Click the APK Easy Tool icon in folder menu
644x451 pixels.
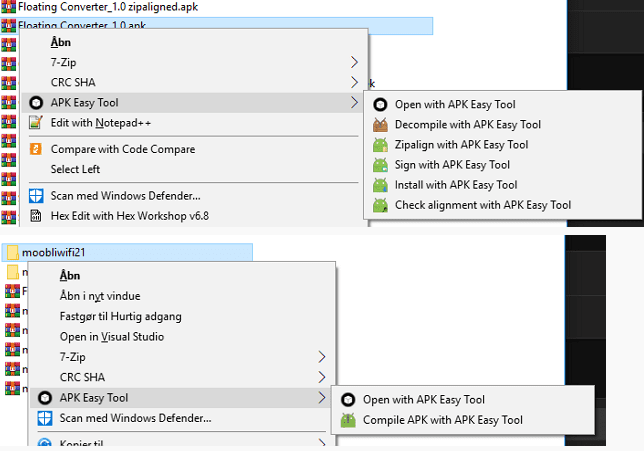pos(45,398)
